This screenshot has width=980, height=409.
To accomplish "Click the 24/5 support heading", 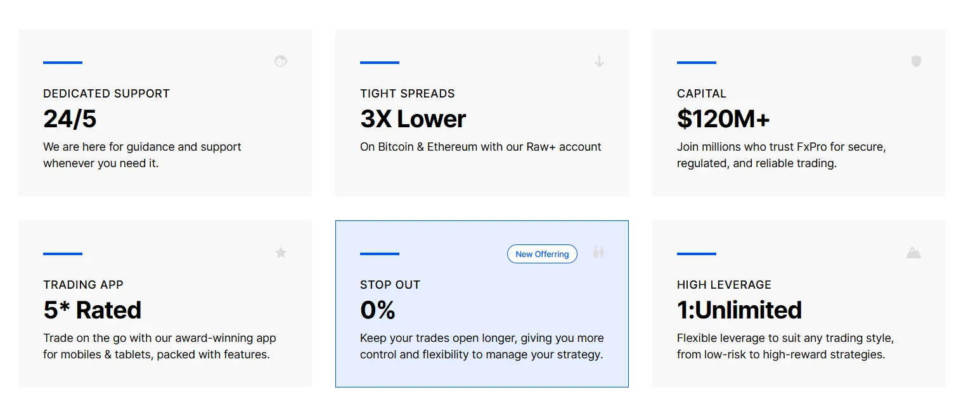I will [x=70, y=119].
